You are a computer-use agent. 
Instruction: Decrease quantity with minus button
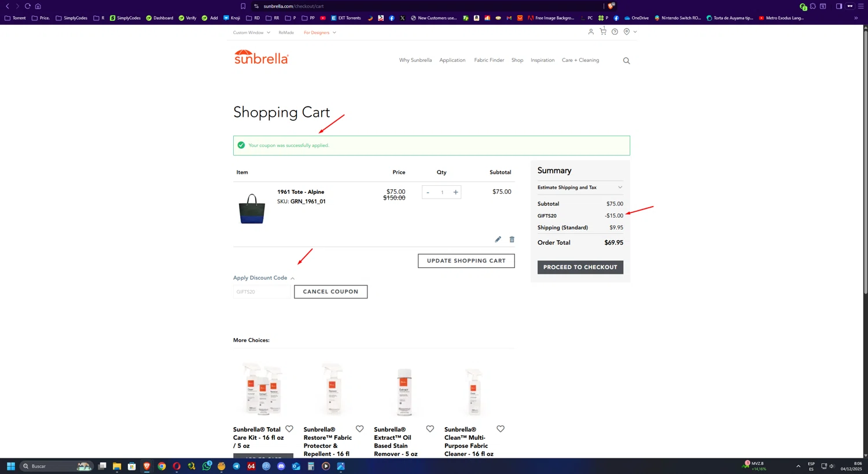[x=428, y=192]
